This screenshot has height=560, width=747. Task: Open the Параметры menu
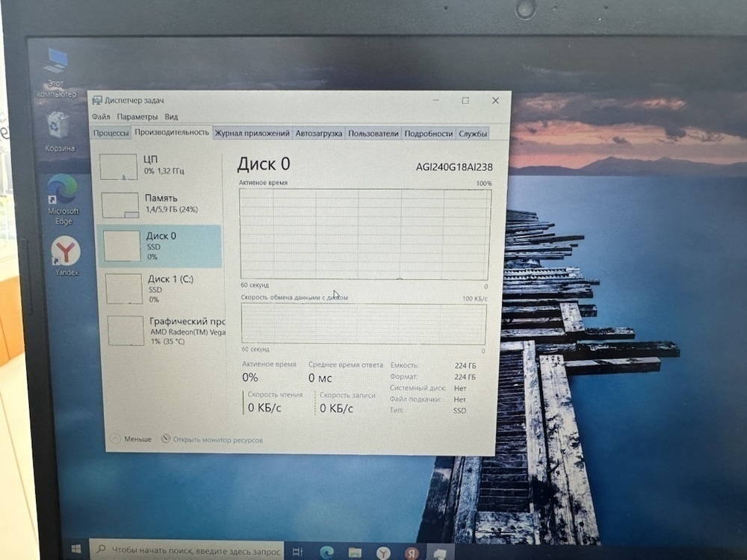137,116
